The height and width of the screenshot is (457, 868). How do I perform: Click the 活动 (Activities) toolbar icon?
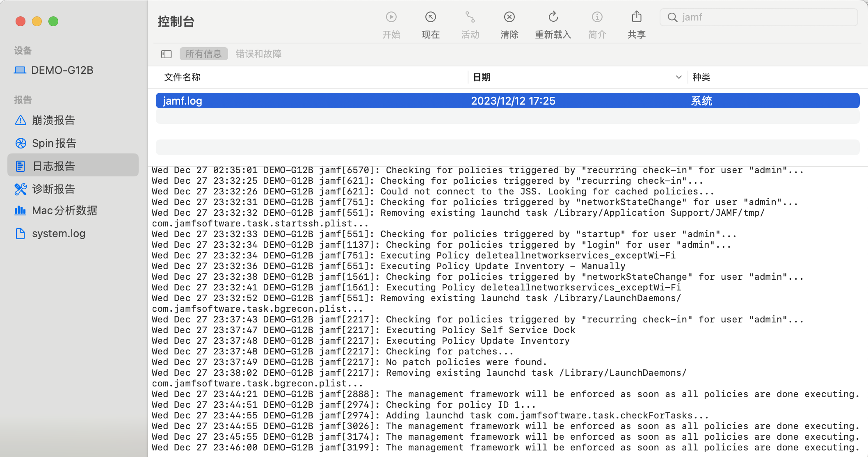[x=470, y=17]
